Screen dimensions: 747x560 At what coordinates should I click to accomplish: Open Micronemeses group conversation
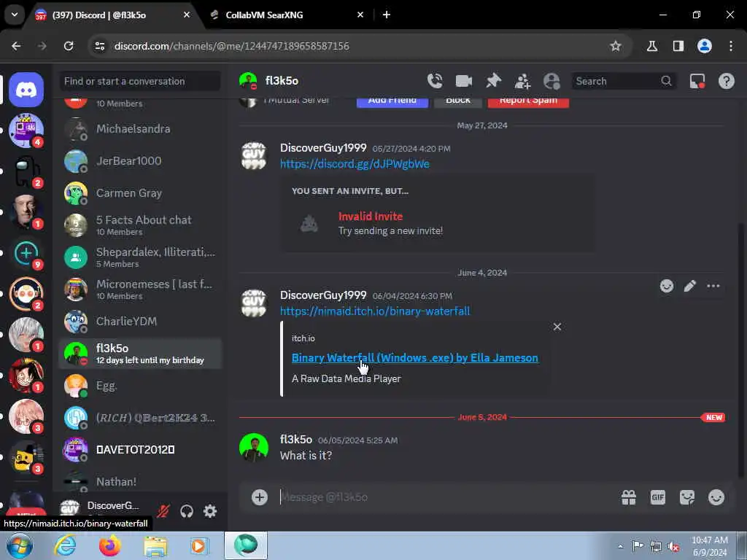pos(141,289)
